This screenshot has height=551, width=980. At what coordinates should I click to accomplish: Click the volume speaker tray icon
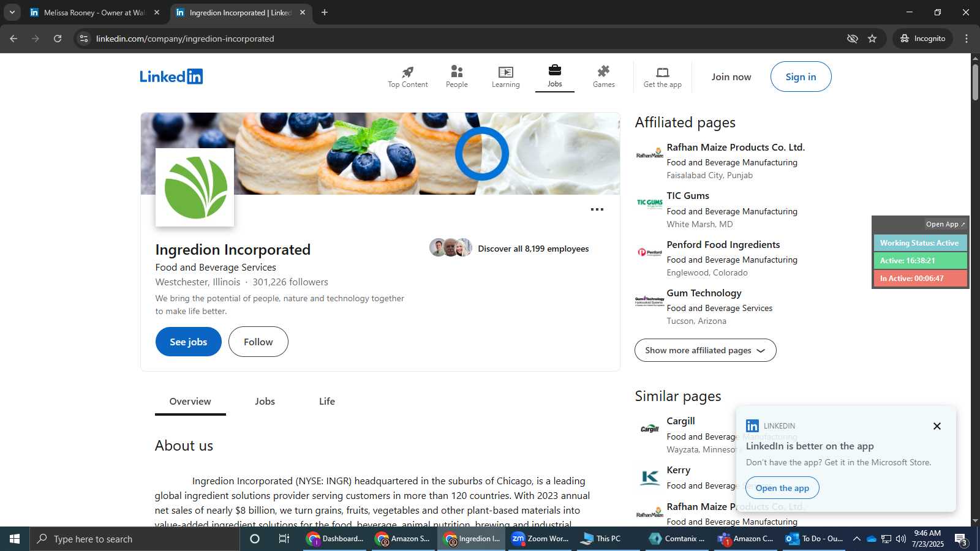point(900,539)
